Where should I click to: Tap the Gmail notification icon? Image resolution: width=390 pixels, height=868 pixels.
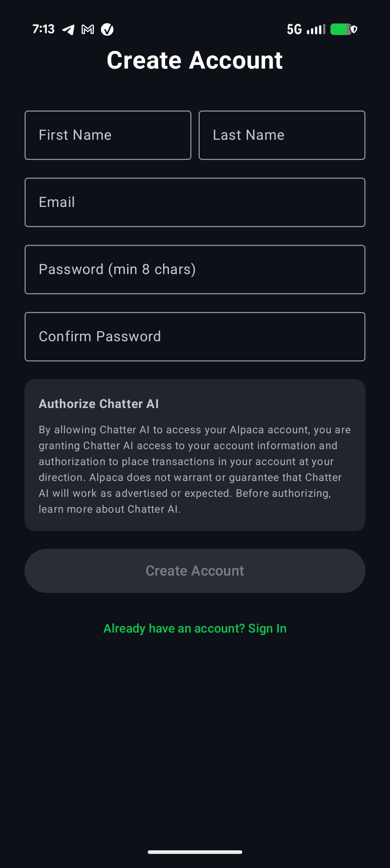click(88, 29)
